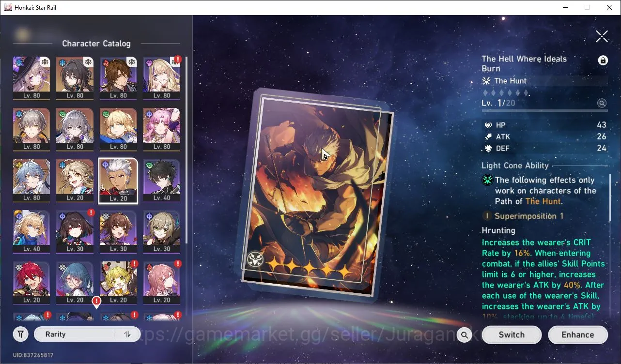Click the path emblem on the light cone card
The image size is (621, 364).
point(255,259)
